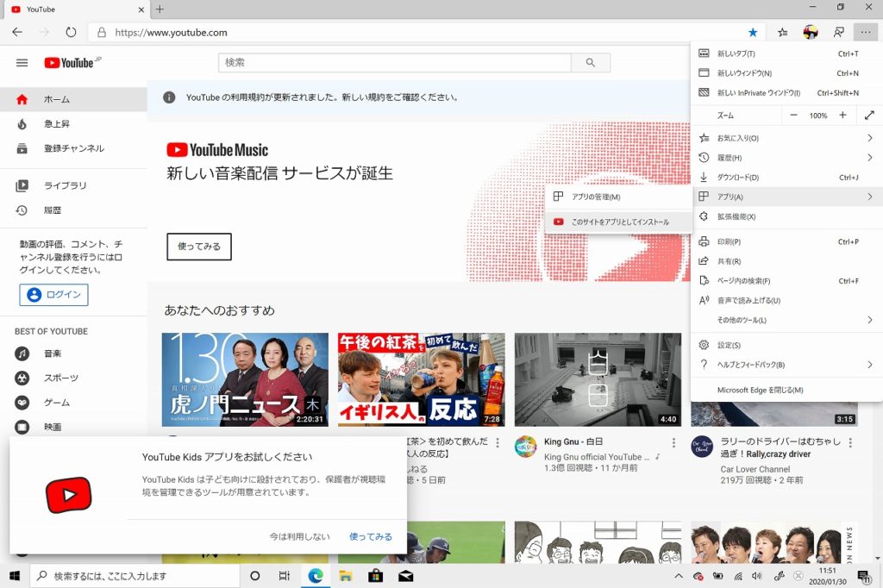Select 印刷 menu item

(x=786, y=241)
